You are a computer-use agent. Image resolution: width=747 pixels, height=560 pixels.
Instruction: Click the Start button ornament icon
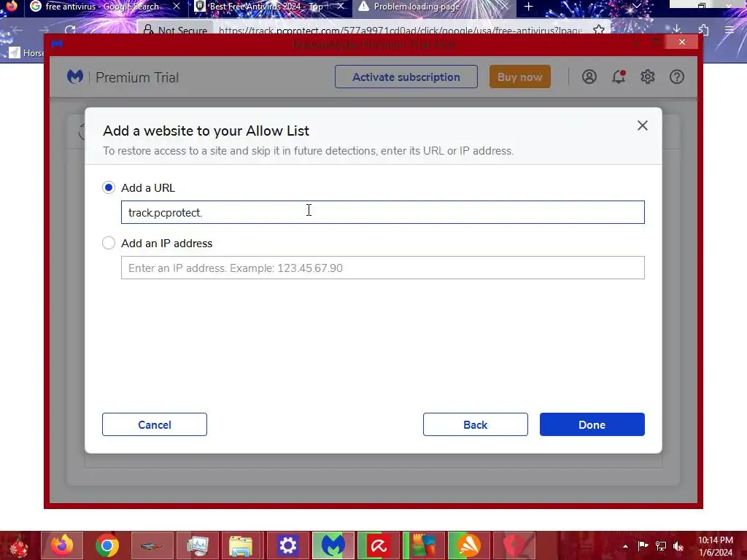[x=18, y=545]
